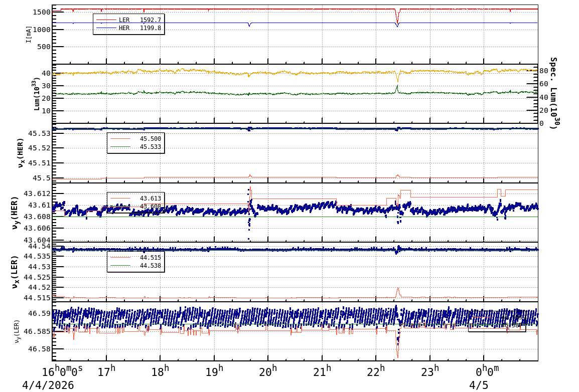The height and width of the screenshot is (392, 579).
Task: Click the 80 tick on Spec. Lum axis
Action: tap(543, 71)
